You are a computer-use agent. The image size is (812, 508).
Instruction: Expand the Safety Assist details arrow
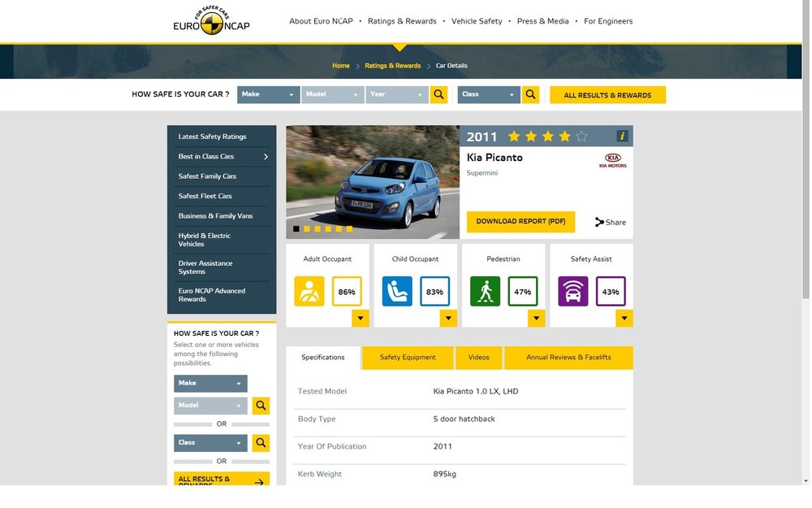tap(624, 319)
